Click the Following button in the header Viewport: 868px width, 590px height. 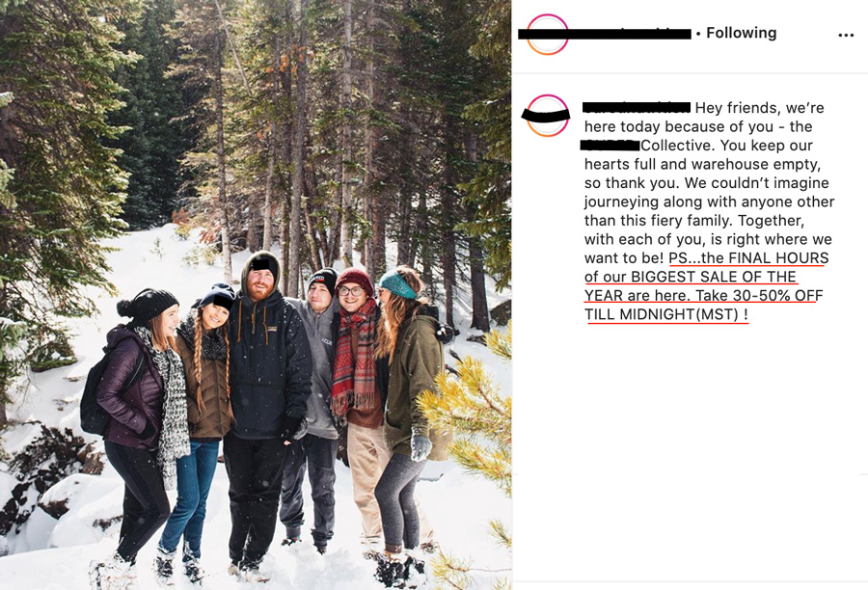[x=742, y=33]
